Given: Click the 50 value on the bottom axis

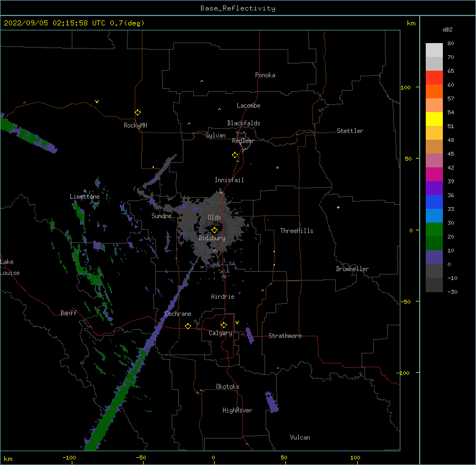Looking at the screenshot, I should pyautogui.click(x=283, y=457).
